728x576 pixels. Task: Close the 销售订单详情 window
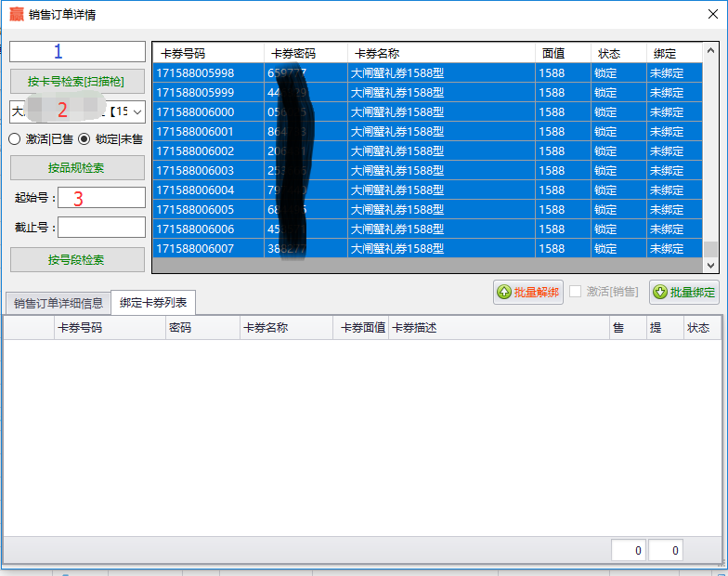[713, 14]
